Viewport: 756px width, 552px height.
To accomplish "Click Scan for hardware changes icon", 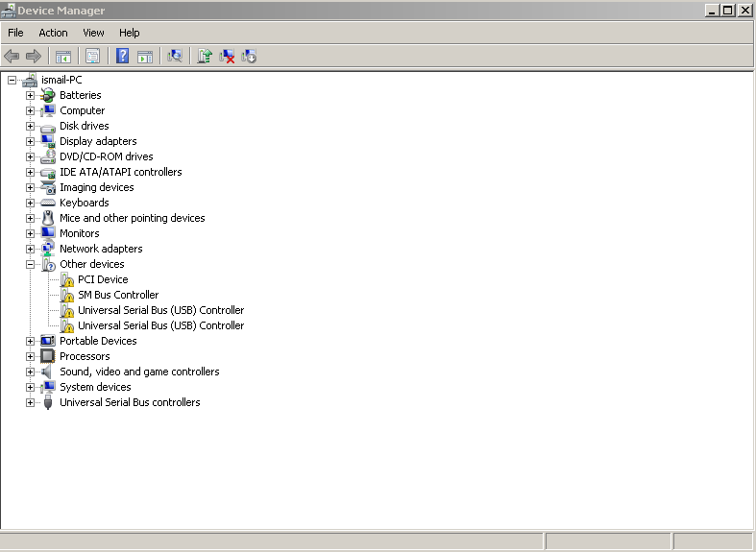I will [175, 57].
